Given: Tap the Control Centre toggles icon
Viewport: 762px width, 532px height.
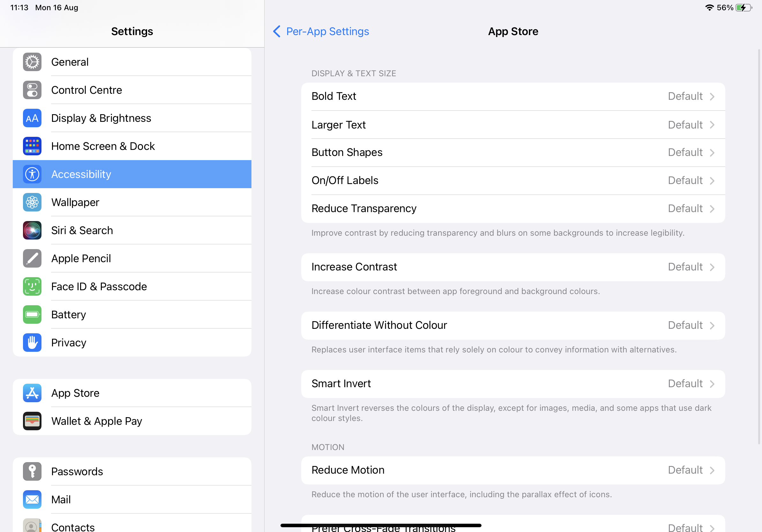Looking at the screenshot, I should [32, 90].
